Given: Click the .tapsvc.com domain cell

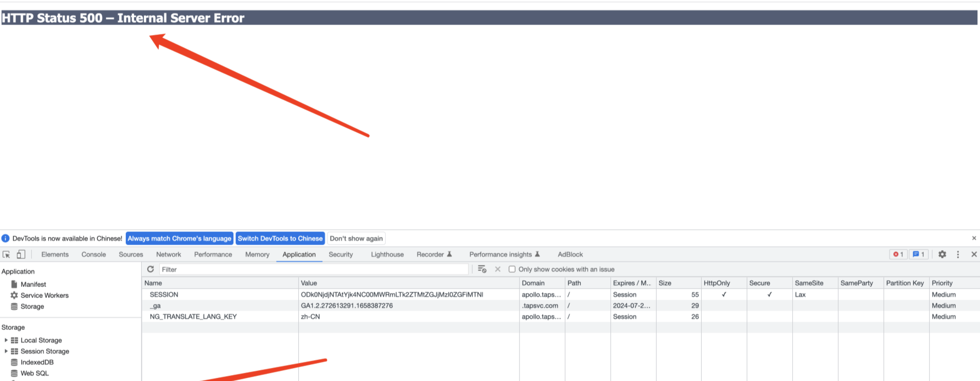Looking at the screenshot, I should point(540,306).
